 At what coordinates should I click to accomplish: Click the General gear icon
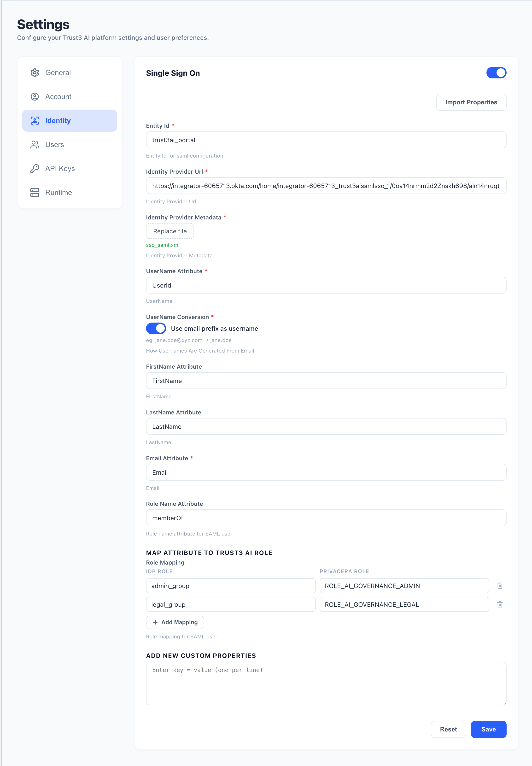pos(35,73)
